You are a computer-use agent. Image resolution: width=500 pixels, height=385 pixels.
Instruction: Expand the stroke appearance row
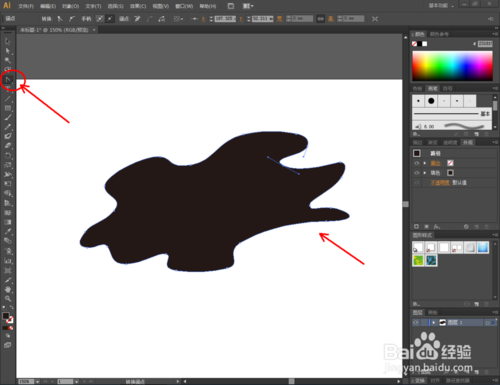click(425, 163)
